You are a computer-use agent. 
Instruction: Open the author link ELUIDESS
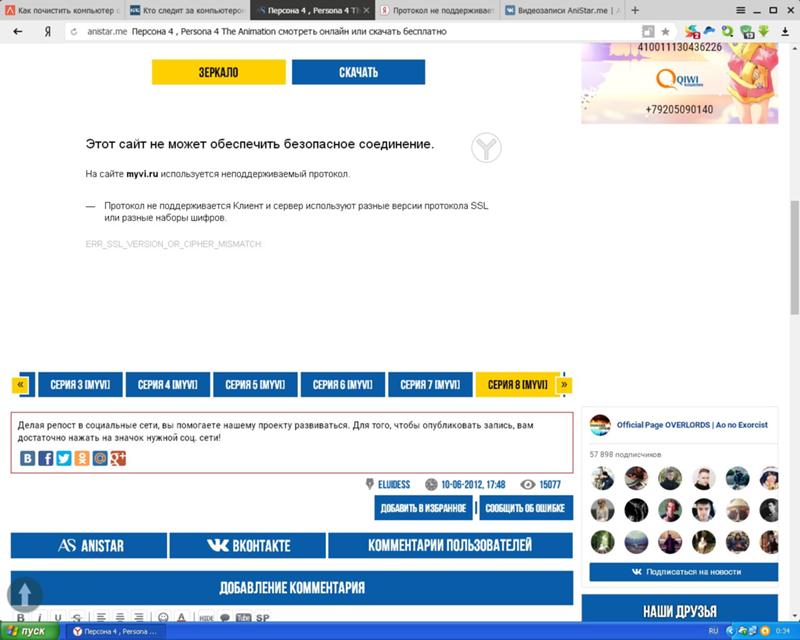394,484
